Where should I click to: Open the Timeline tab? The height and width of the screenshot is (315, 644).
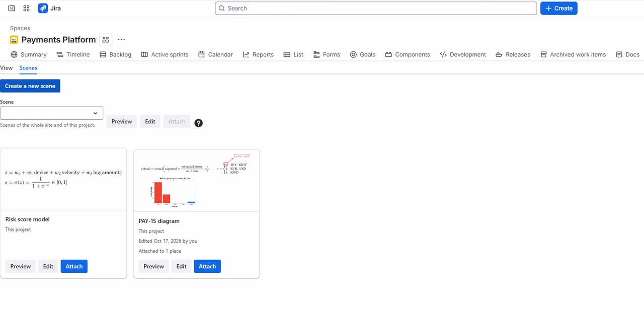[73, 54]
